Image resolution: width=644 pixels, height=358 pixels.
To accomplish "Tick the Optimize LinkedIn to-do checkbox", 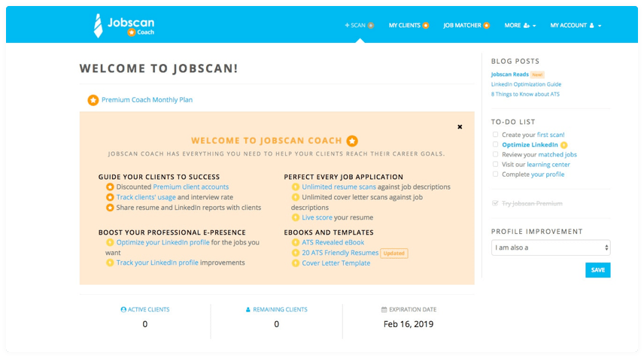I will click(495, 144).
